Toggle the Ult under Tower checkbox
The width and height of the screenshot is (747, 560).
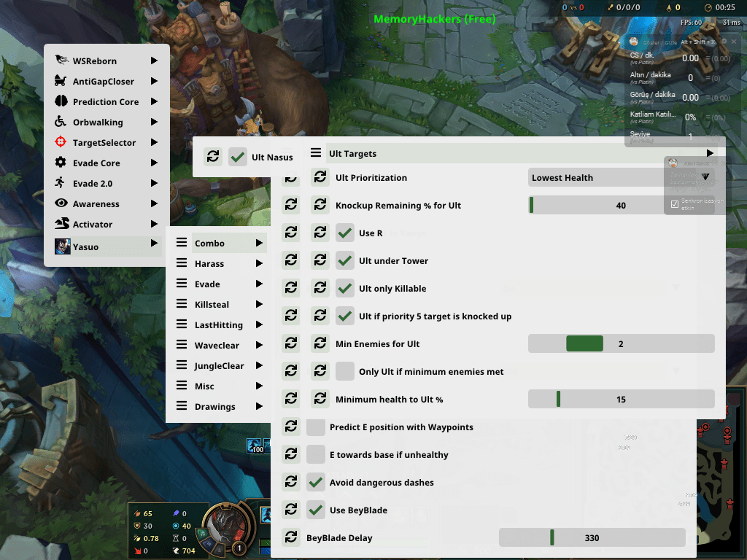tap(345, 260)
